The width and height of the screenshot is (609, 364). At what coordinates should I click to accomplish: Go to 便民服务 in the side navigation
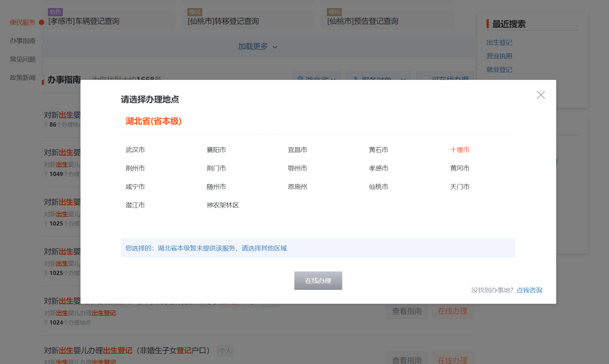pyautogui.click(x=22, y=22)
